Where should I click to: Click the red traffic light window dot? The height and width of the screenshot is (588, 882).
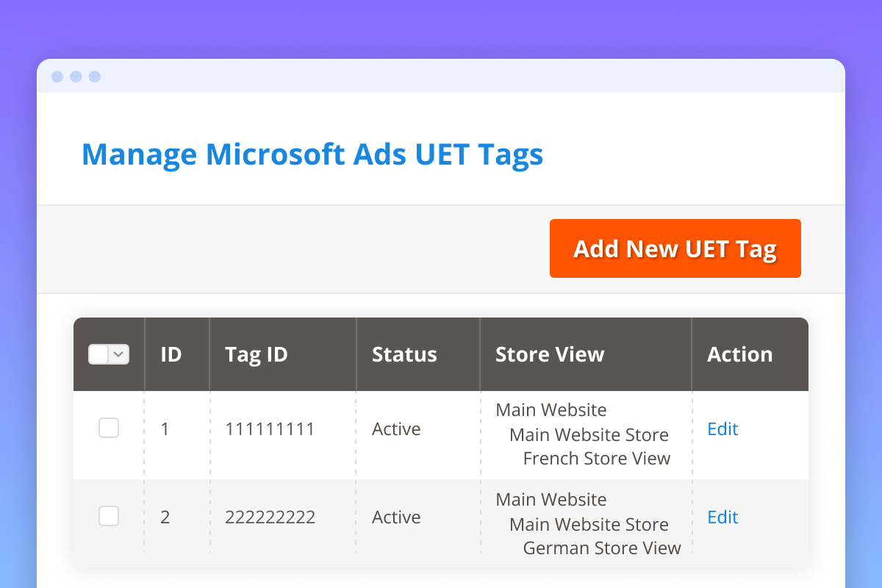(57, 76)
